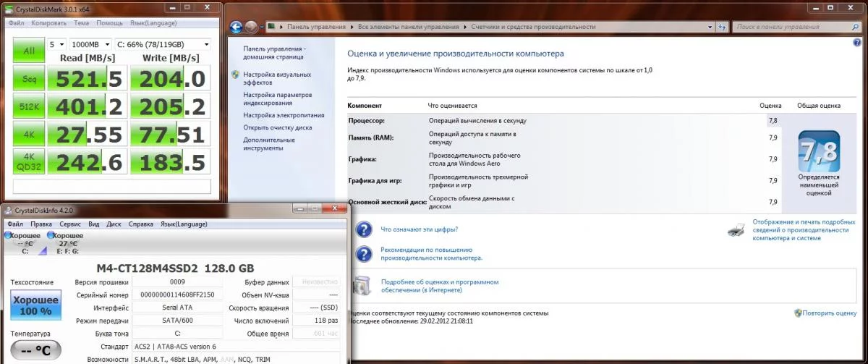Viewport: 868px width, 364px height.
Task: Open Копировать menu in CrystalDiskMark
Action: (x=49, y=22)
